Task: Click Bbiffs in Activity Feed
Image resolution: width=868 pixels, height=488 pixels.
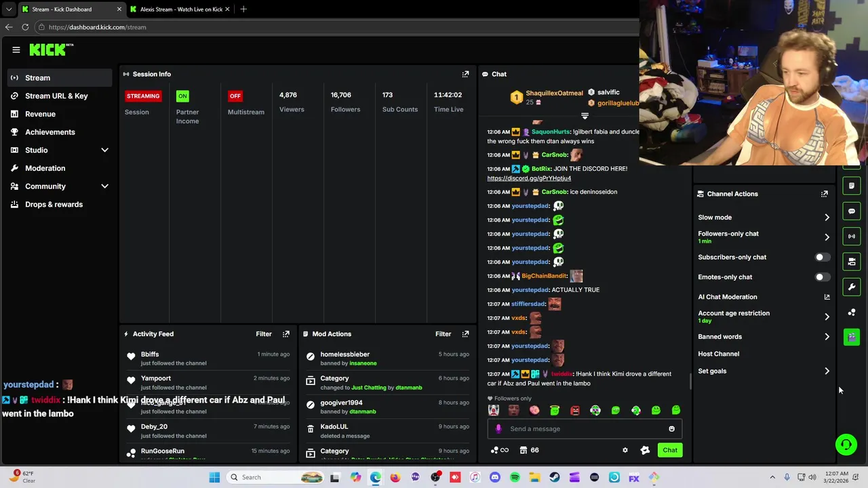Action: pos(150,354)
